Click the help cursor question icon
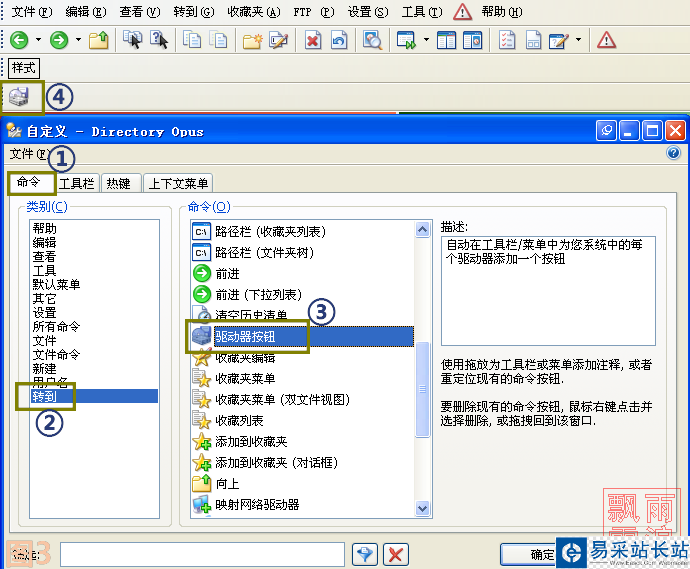 pyautogui.click(x=159, y=40)
